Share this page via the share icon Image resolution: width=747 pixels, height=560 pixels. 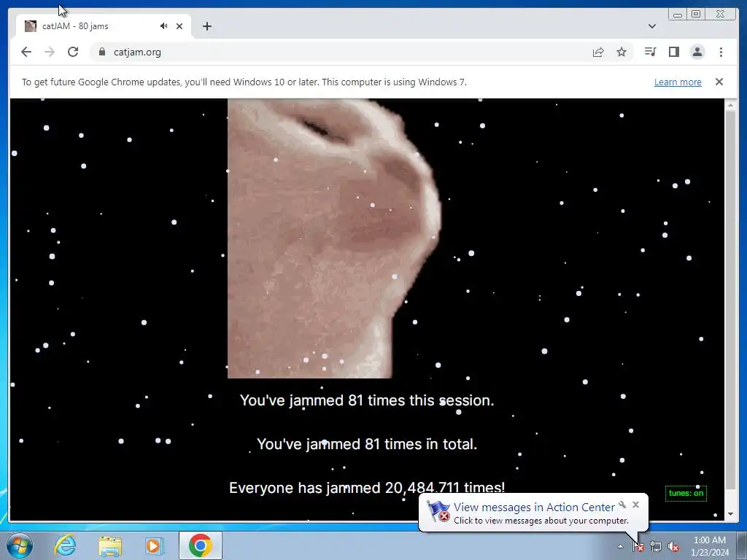[x=598, y=52]
